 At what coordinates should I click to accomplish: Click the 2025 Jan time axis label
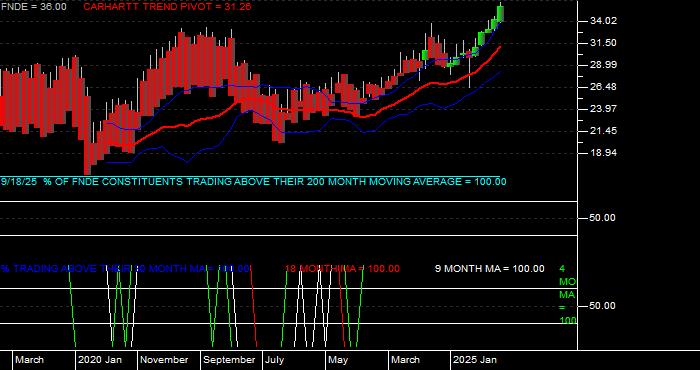coord(475,360)
